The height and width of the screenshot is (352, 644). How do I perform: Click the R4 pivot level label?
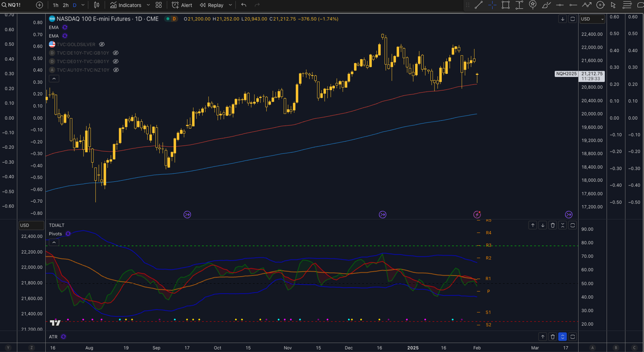[x=488, y=233]
